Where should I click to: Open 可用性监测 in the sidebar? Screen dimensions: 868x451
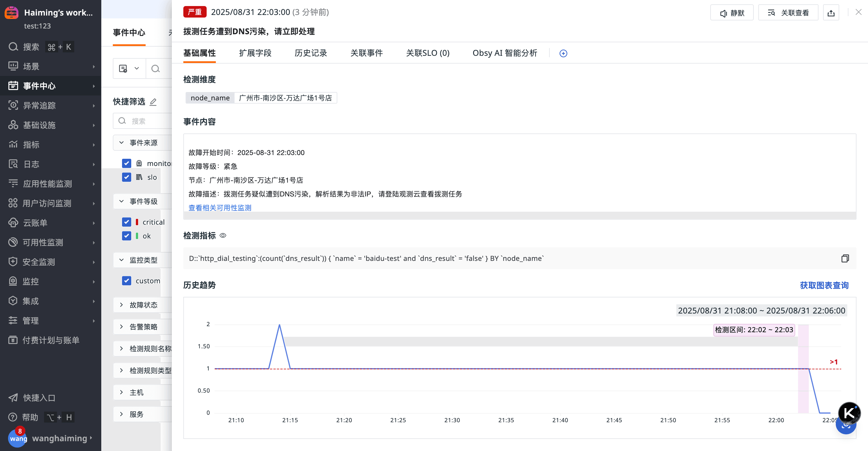pyautogui.click(x=43, y=242)
